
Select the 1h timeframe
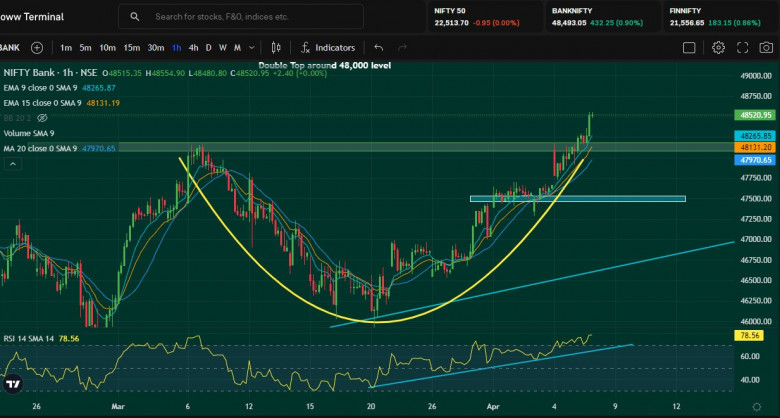[x=177, y=48]
